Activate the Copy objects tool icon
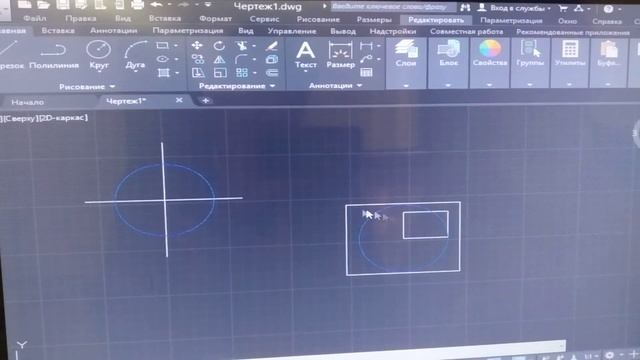Screen dimensions: 640x360 pyautogui.click(x=198, y=59)
